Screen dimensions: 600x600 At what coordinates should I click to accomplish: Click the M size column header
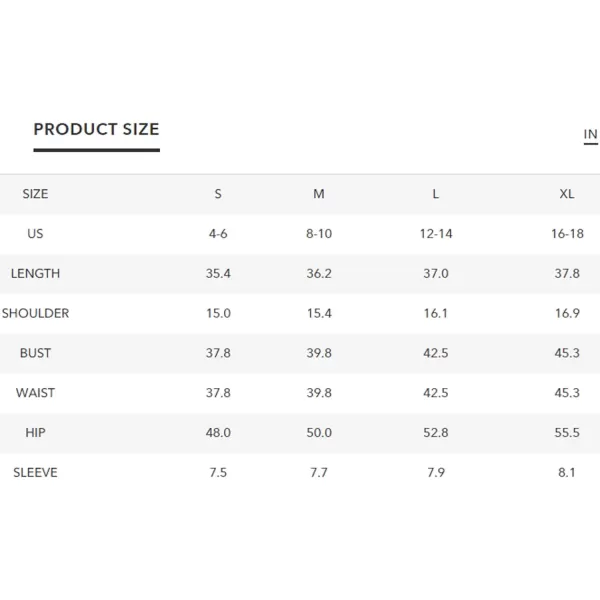pos(319,194)
